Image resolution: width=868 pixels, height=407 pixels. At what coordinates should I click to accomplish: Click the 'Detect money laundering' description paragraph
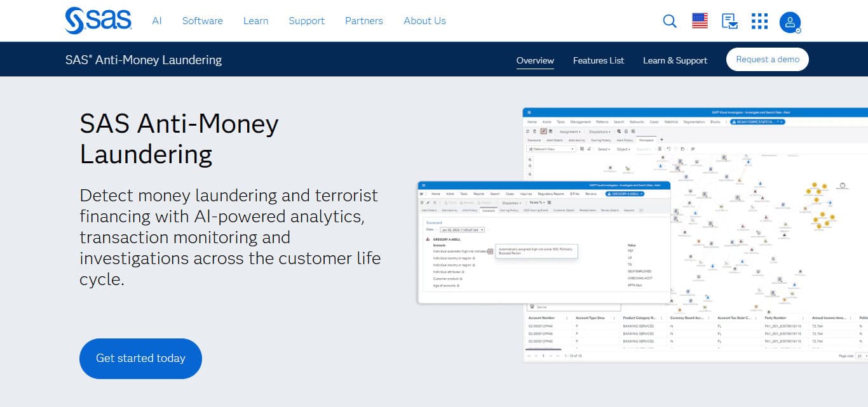(230, 237)
